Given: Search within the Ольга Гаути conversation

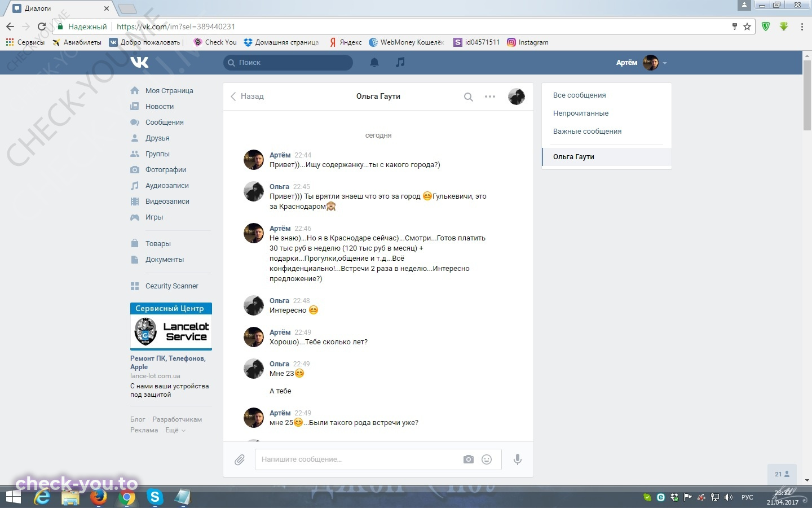Looking at the screenshot, I should pos(468,97).
